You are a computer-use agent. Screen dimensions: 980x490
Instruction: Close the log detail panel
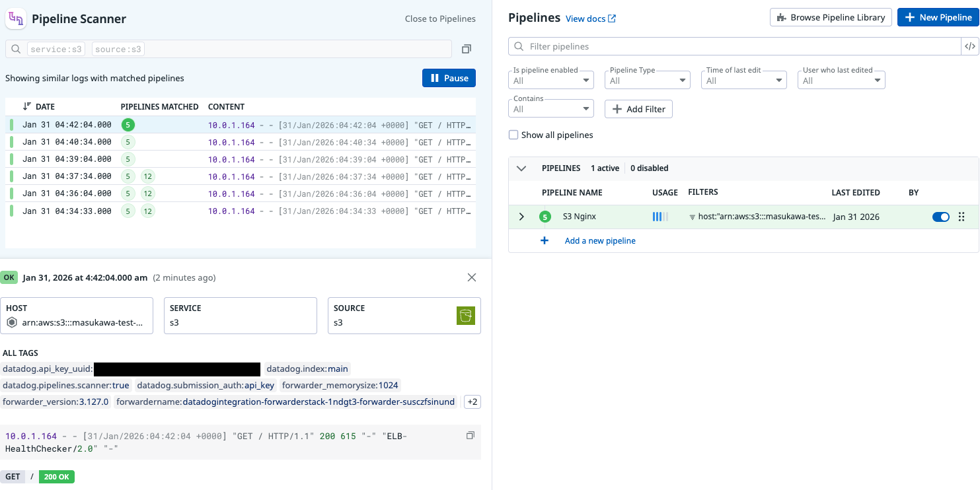point(472,277)
